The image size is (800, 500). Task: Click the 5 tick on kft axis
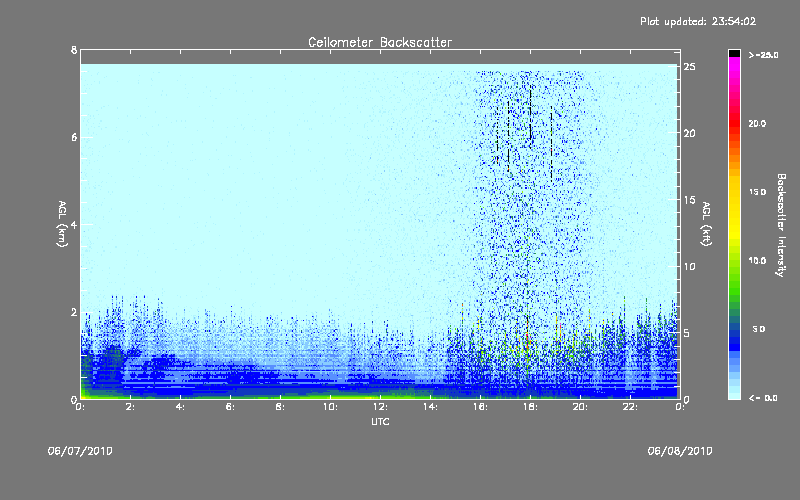point(687,333)
